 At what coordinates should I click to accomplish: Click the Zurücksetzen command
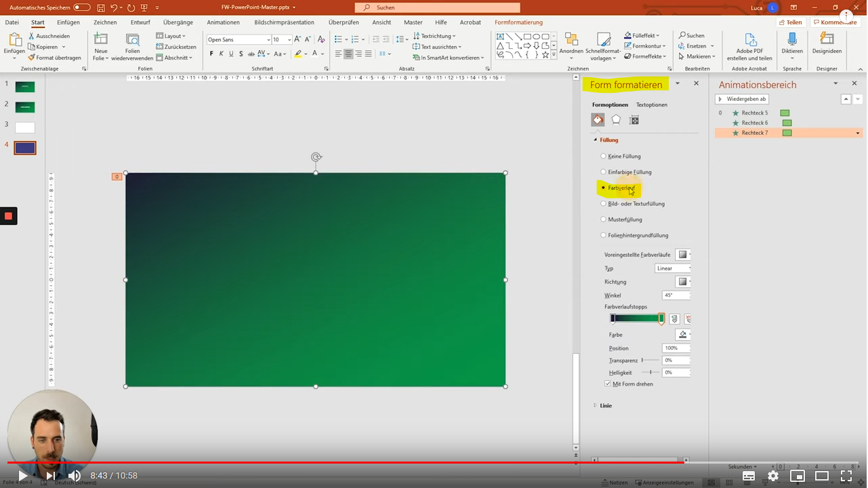coord(176,47)
